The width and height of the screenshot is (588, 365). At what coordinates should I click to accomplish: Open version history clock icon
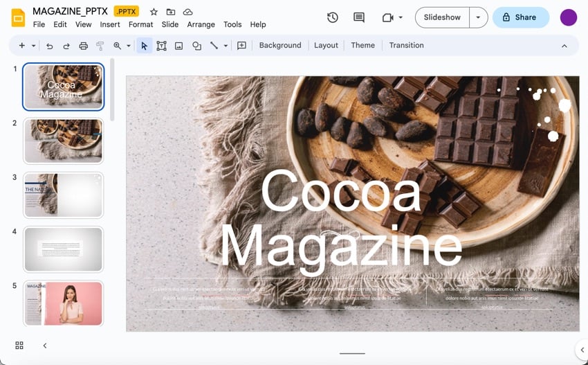(x=333, y=17)
